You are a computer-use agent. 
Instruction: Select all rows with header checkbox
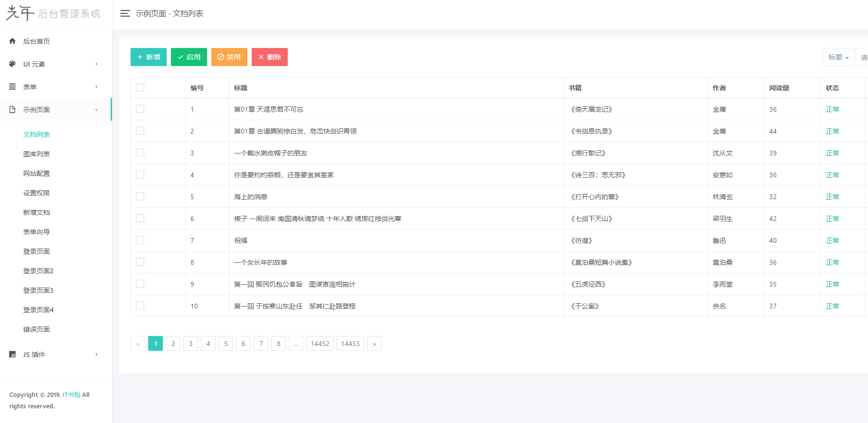coord(140,87)
